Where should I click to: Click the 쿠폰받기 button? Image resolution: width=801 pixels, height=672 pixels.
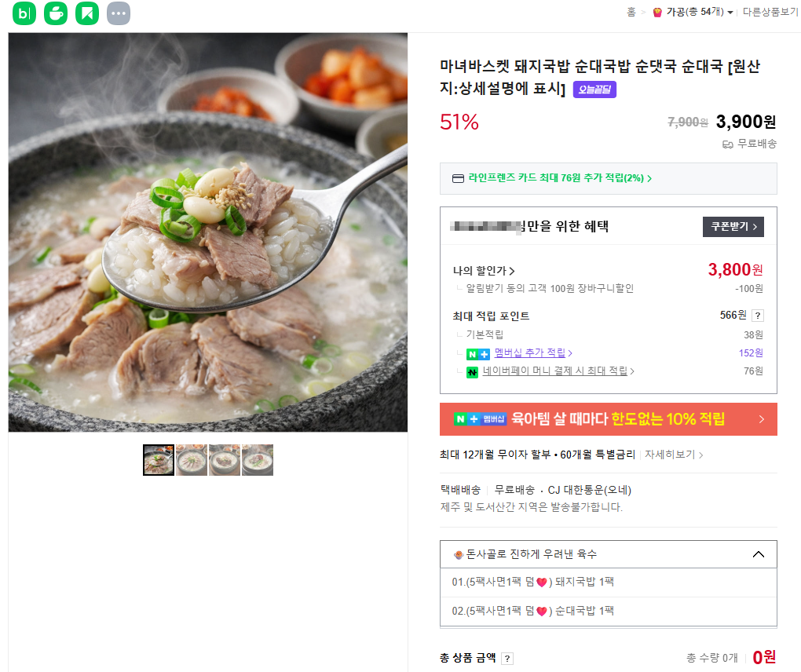pyautogui.click(x=733, y=227)
